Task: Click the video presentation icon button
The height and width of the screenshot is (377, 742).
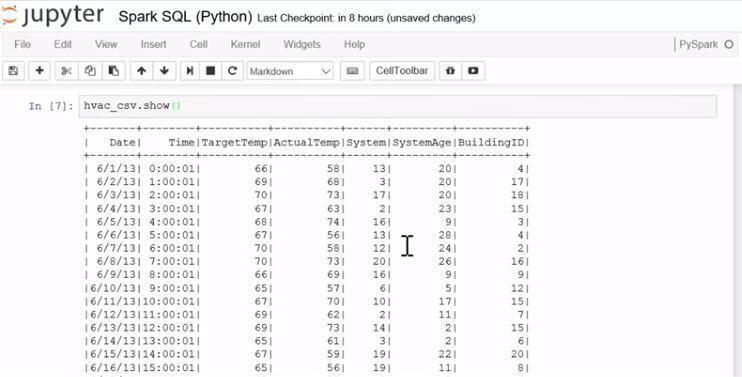Action: (x=473, y=71)
